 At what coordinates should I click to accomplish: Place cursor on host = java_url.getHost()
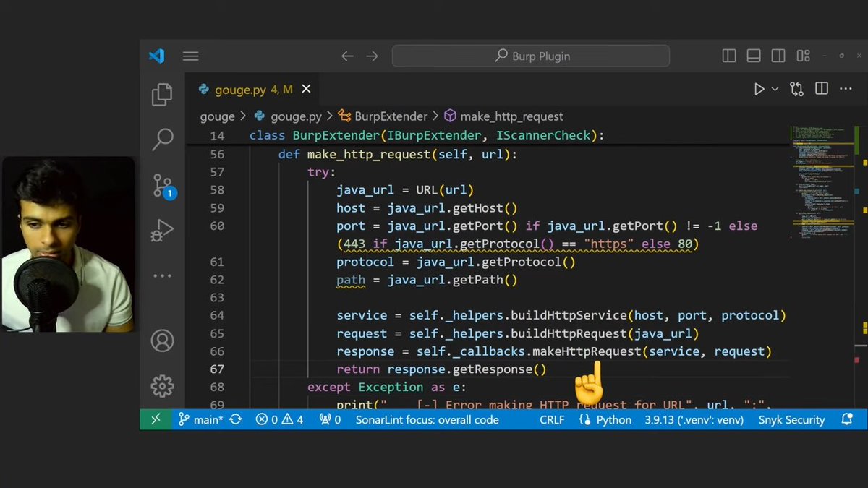point(427,207)
